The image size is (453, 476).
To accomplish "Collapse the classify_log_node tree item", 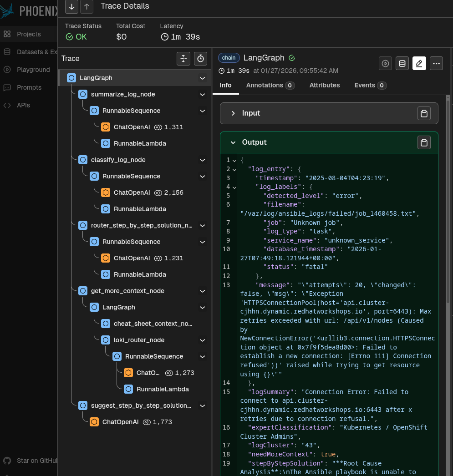I will pyautogui.click(x=202, y=160).
